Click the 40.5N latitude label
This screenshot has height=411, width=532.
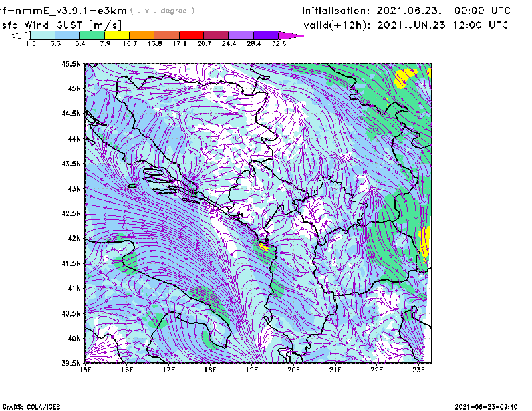point(71,314)
